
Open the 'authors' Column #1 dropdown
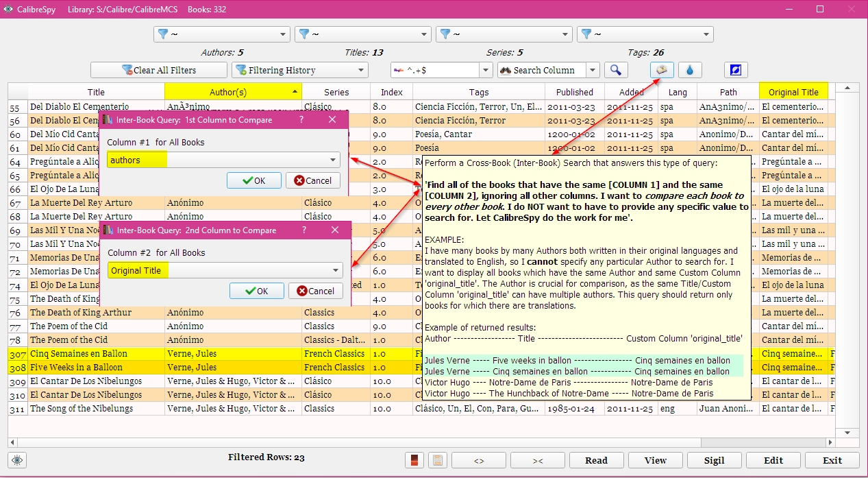[x=223, y=160]
